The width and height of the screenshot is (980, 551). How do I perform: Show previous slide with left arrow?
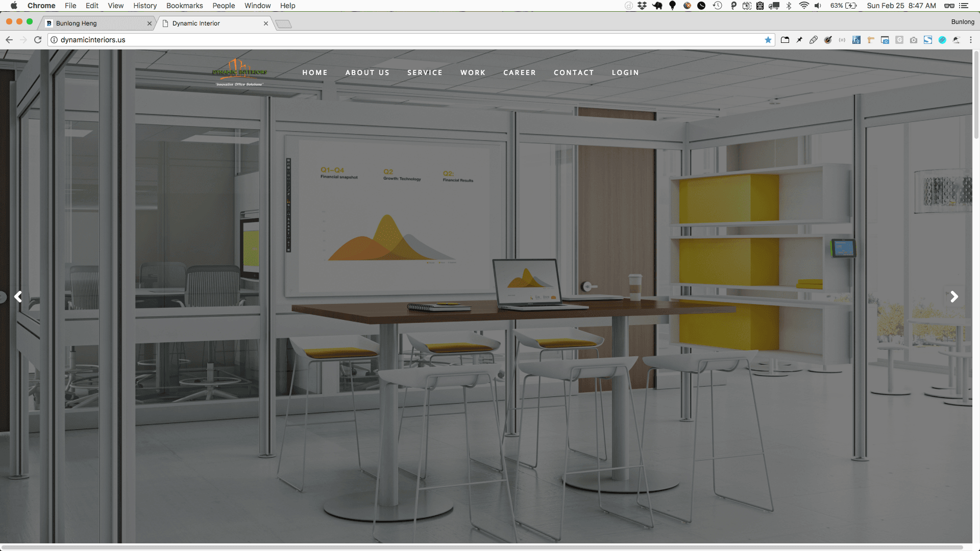(x=18, y=296)
